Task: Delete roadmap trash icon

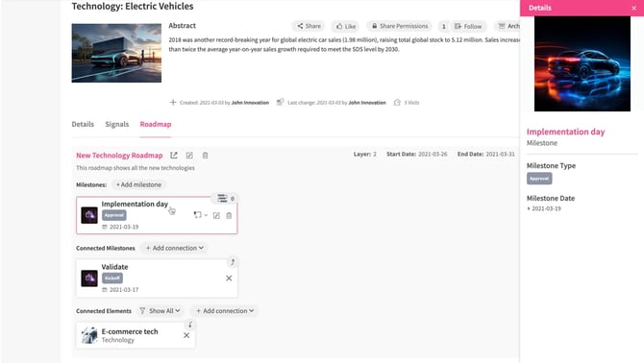Action: tap(205, 156)
